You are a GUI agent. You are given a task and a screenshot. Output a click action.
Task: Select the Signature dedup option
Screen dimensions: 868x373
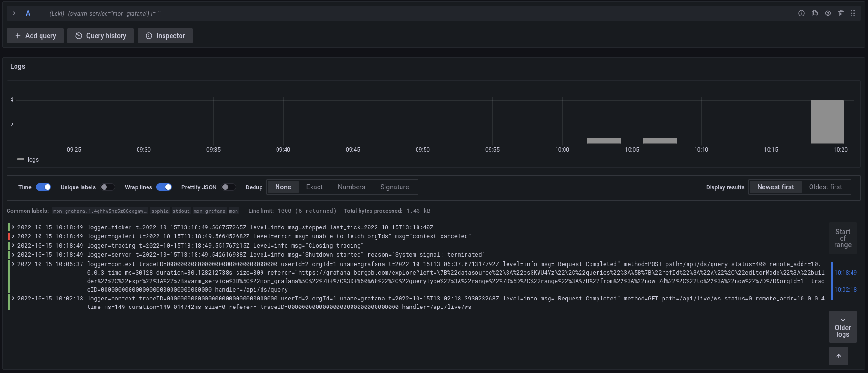coord(394,187)
